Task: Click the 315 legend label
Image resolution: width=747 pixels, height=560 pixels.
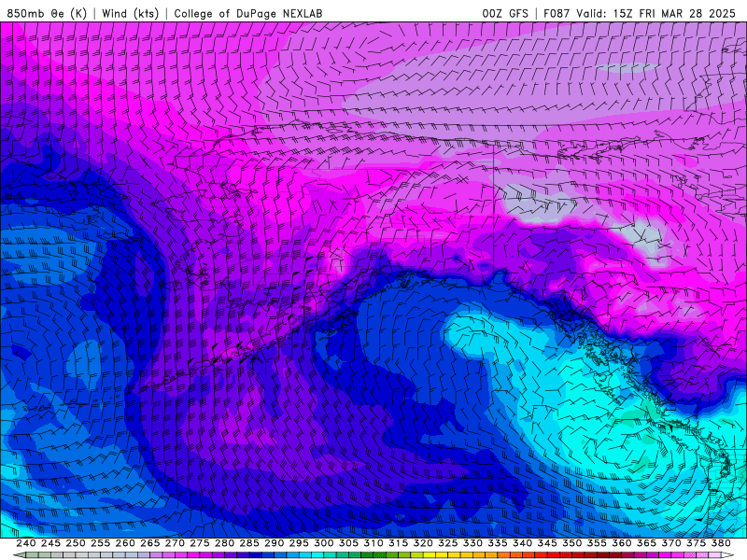Action: [x=398, y=543]
